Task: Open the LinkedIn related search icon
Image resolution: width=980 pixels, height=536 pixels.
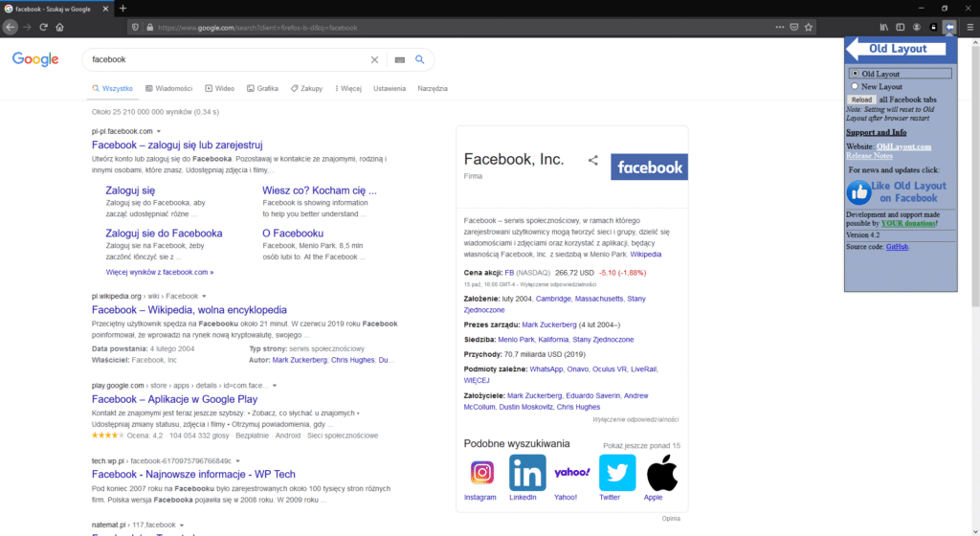Action: click(x=527, y=473)
